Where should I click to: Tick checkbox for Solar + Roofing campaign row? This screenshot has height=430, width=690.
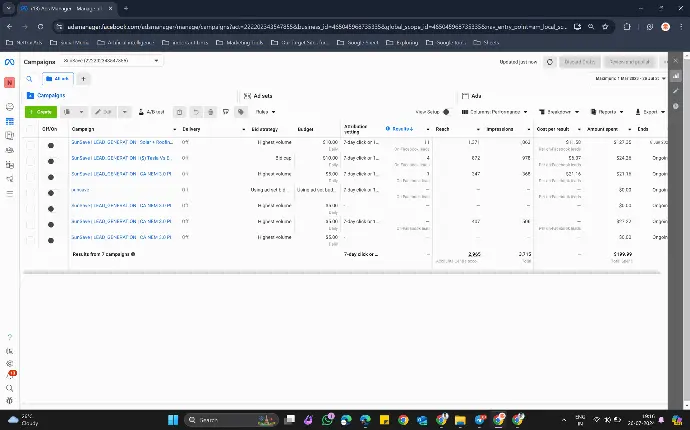(x=30, y=145)
